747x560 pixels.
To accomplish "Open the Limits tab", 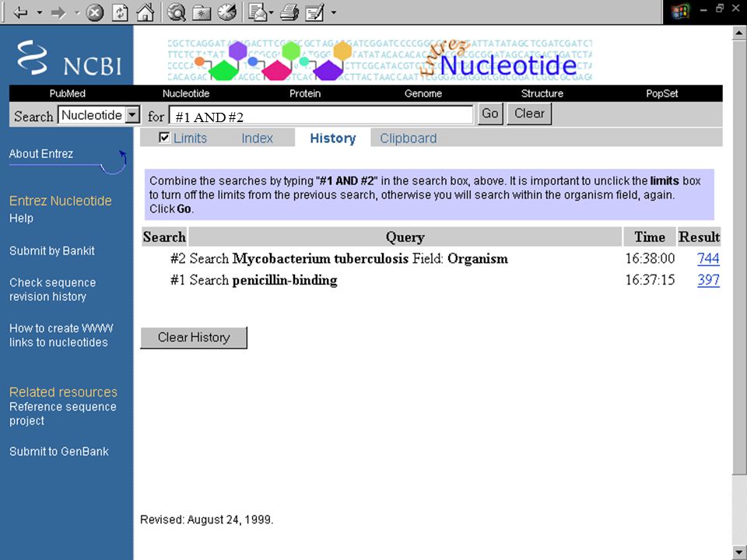I will pyautogui.click(x=190, y=138).
